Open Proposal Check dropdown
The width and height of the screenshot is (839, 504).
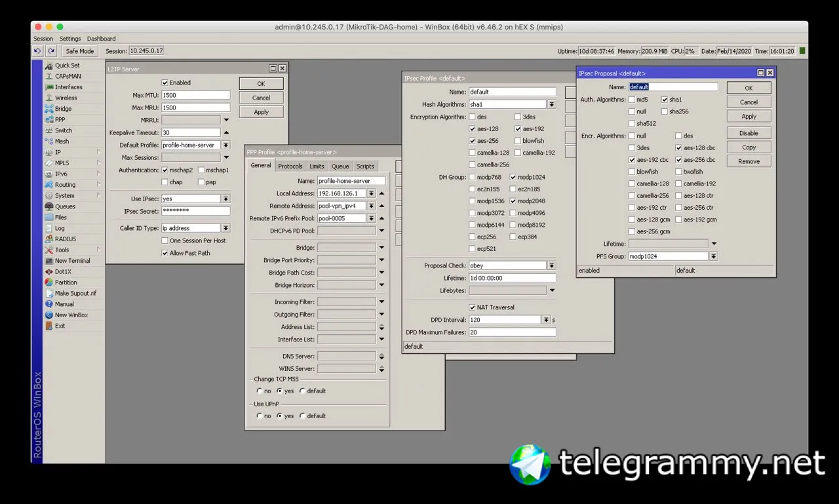click(x=552, y=265)
